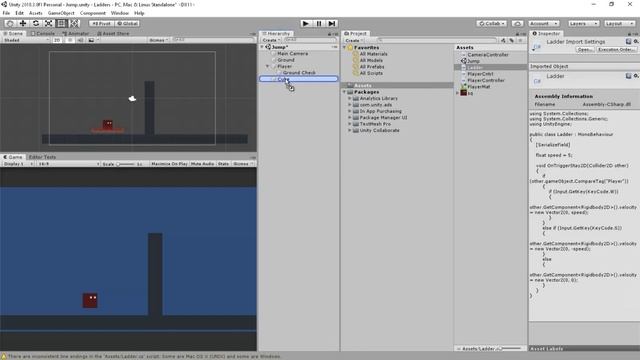Toggle Mute Audio in Game view
This screenshot has height=360, width=640.
(x=202, y=164)
